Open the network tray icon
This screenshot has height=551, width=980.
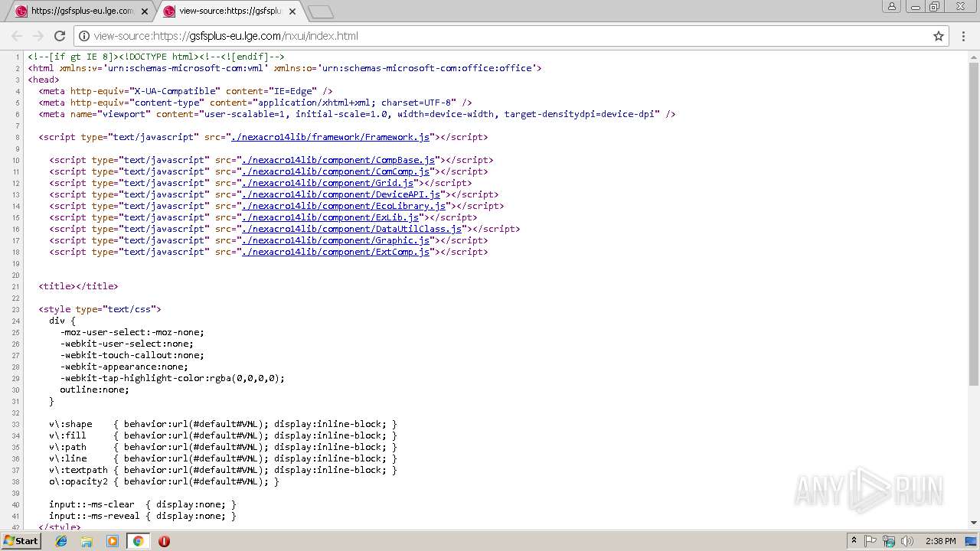click(x=888, y=541)
